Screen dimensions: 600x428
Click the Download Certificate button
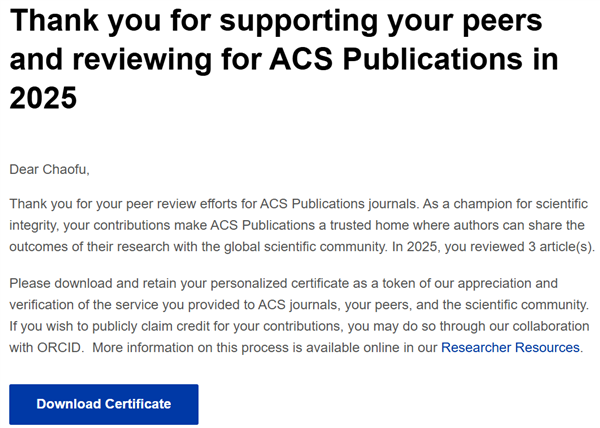click(103, 404)
